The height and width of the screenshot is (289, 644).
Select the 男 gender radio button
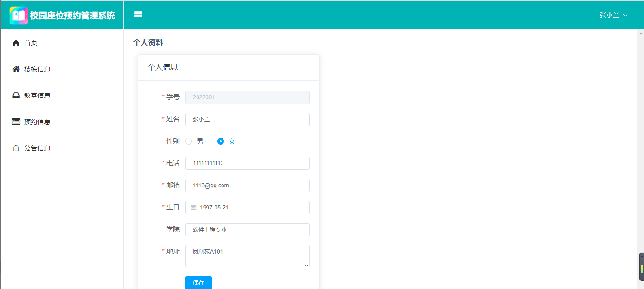pyautogui.click(x=189, y=141)
